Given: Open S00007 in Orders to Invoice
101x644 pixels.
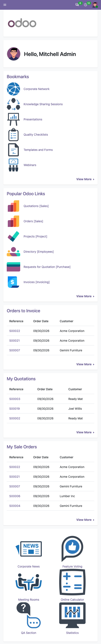Looking at the screenshot, I should pos(15,351).
